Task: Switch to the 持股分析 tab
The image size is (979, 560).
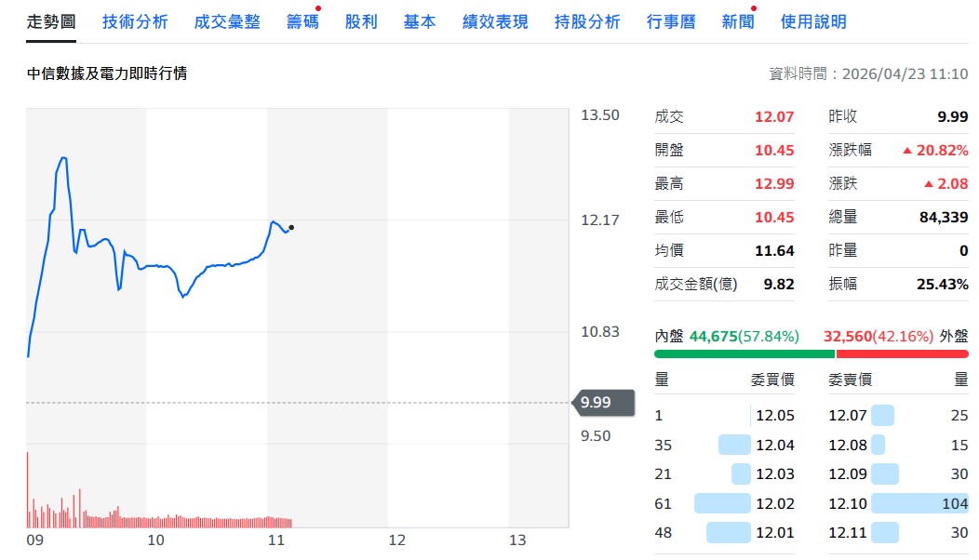Action: click(x=587, y=21)
